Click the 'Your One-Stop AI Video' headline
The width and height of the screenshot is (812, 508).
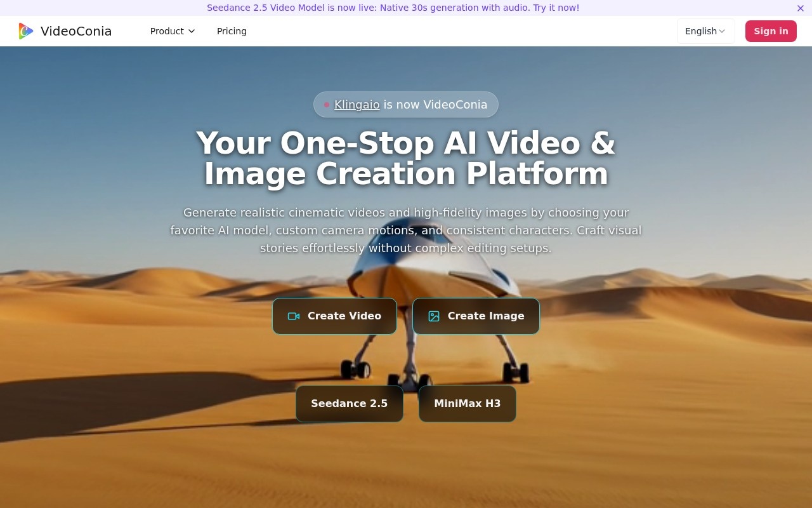tap(406, 158)
